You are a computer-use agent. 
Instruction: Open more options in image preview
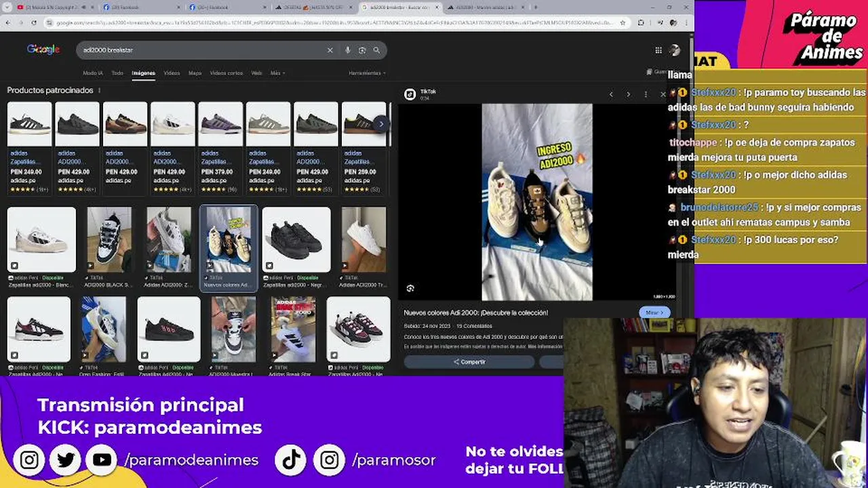646,94
